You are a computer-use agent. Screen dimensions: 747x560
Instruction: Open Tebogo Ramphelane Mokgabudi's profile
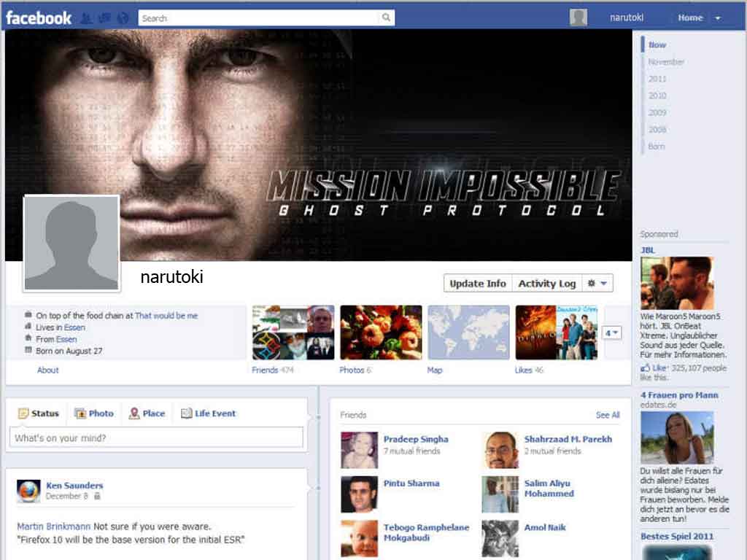tap(426, 532)
